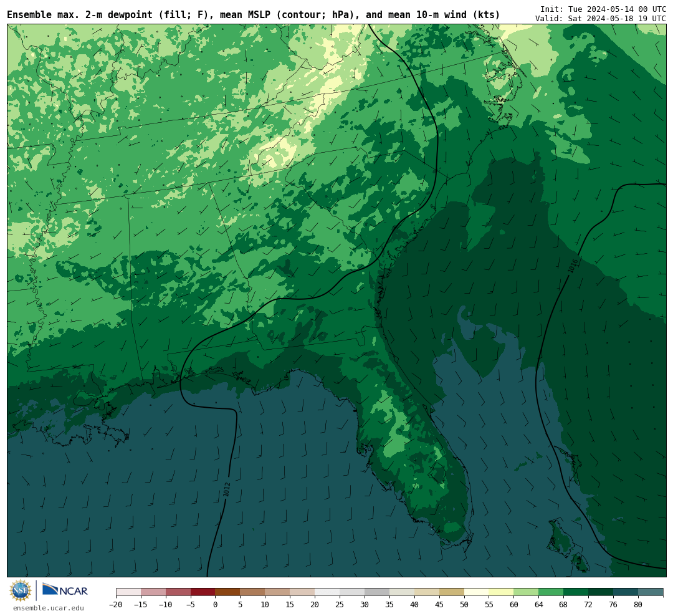This screenshot has height=616, width=673.
Task: Click the 64 to 68 colorbar swatch
Action: 551,592
